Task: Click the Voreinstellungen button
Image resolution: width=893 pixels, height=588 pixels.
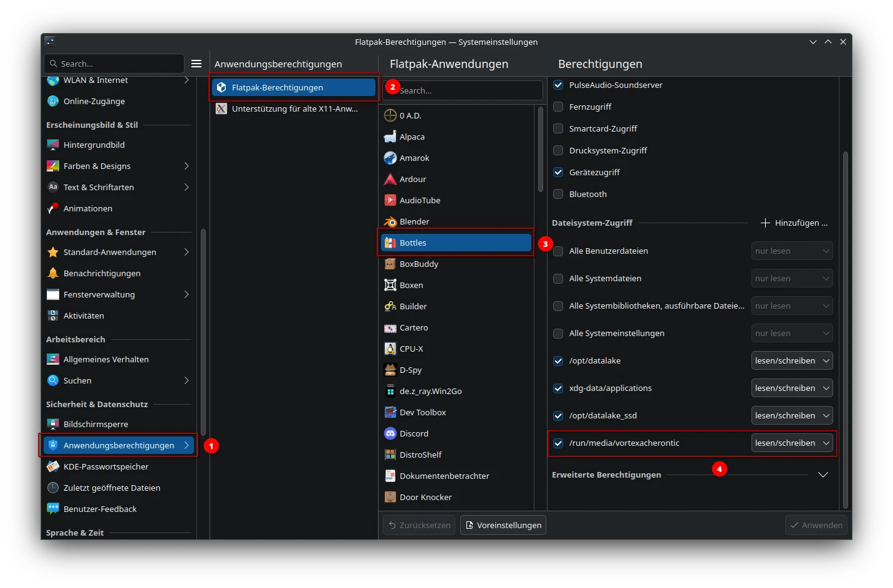Action: pos(503,524)
